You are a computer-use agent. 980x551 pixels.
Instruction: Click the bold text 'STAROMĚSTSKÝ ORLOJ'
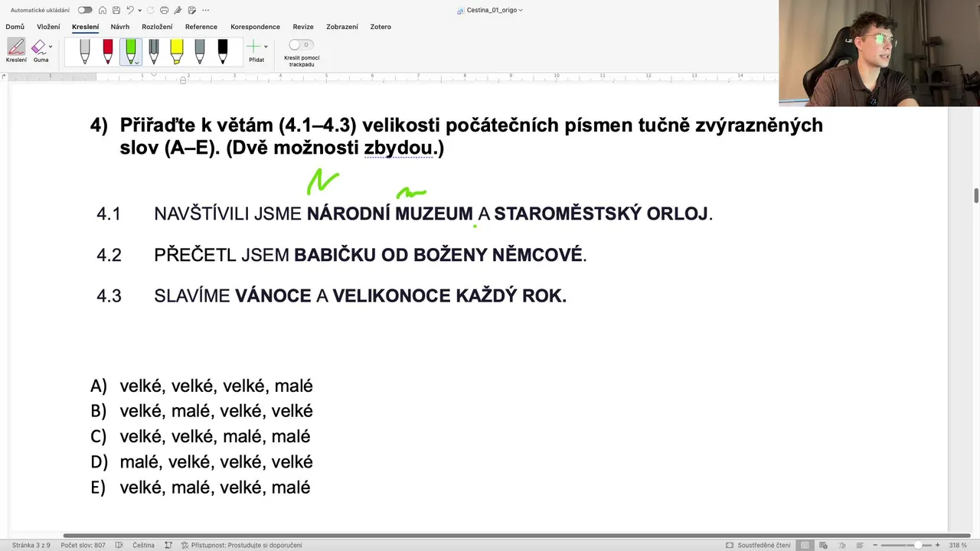coord(601,214)
